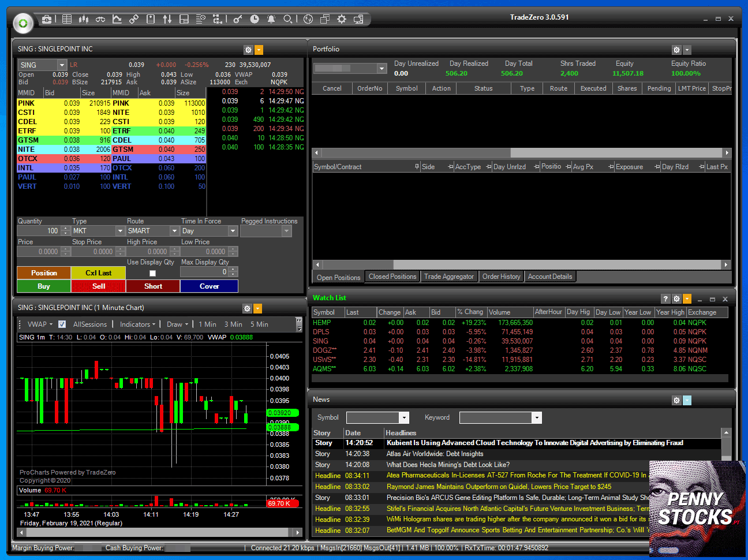Switch to Open Positions tab

[338, 277]
